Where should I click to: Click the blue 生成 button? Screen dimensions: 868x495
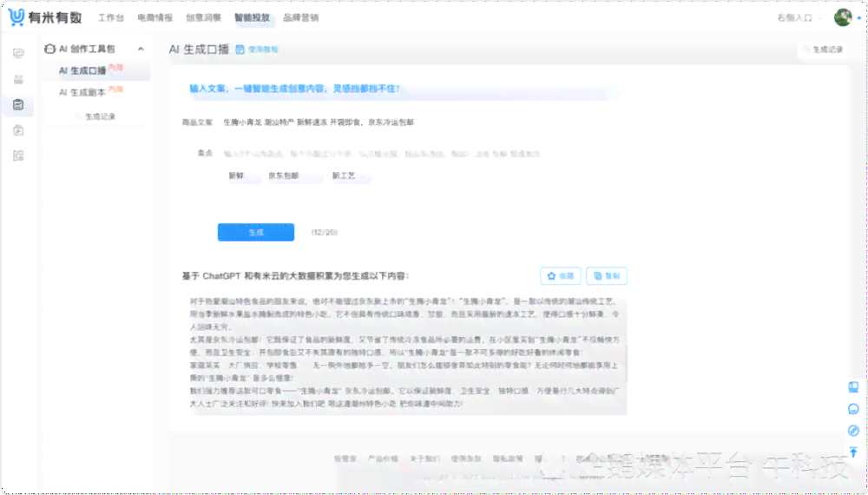pos(256,232)
